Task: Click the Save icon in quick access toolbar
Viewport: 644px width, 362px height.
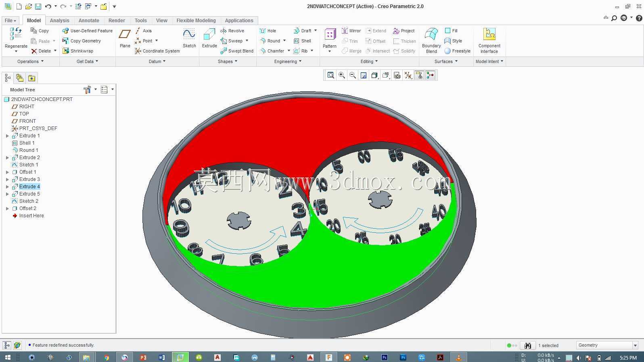Action: [38, 6]
